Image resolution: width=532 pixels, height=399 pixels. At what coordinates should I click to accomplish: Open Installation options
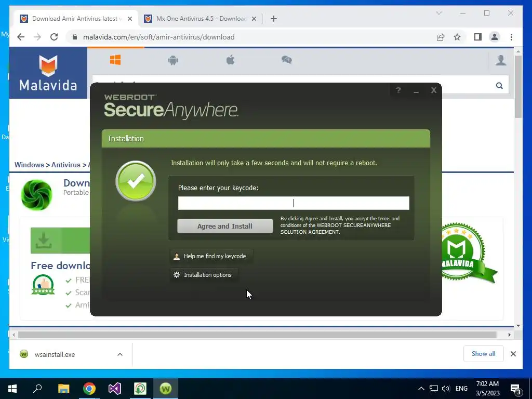tap(204, 275)
